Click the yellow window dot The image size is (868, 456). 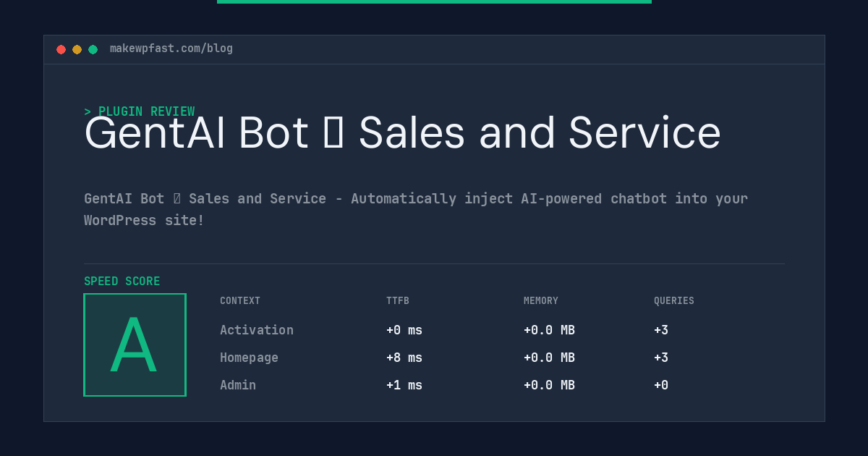77,49
